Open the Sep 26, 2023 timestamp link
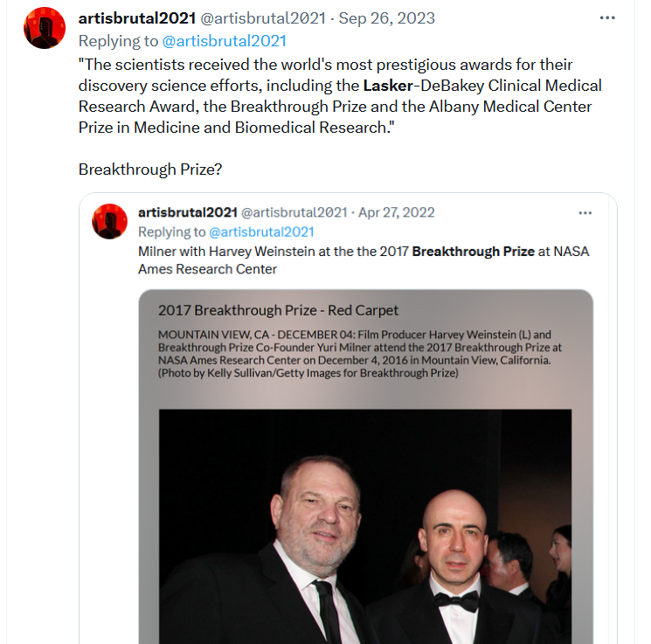651x644 pixels. 386,18
